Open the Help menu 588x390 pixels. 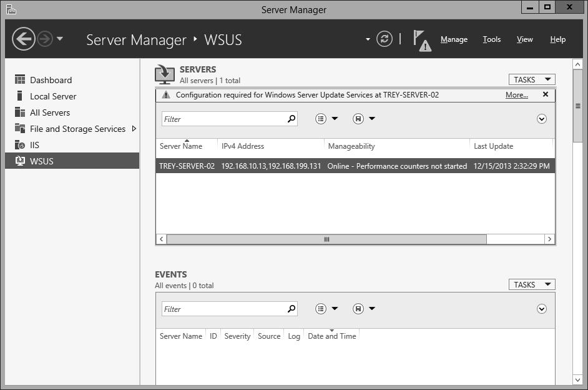click(557, 39)
